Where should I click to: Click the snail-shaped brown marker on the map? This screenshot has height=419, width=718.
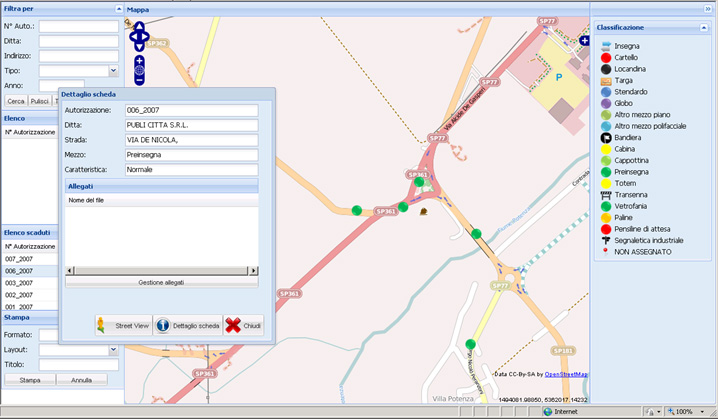[424, 212]
